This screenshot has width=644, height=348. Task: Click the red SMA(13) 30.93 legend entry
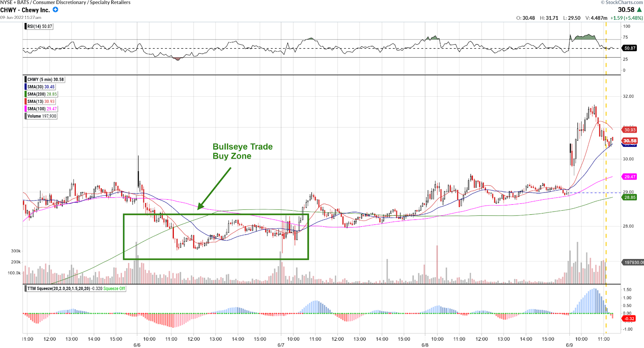(x=40, y=101)
